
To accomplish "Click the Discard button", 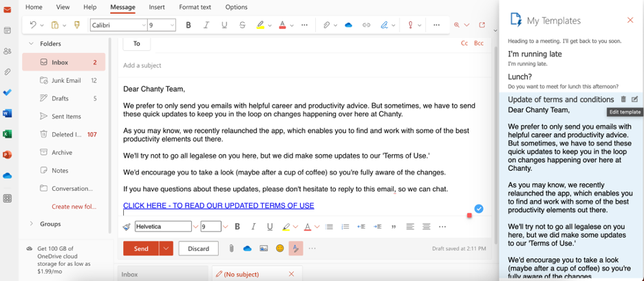I will (198, 249).
